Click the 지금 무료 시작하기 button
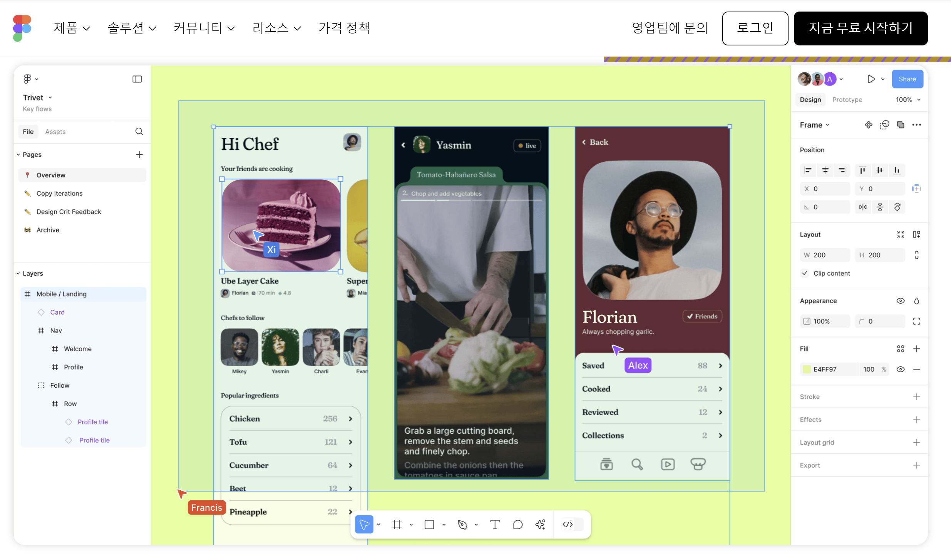This screenshot has width=951, height=560. point(861,28)
